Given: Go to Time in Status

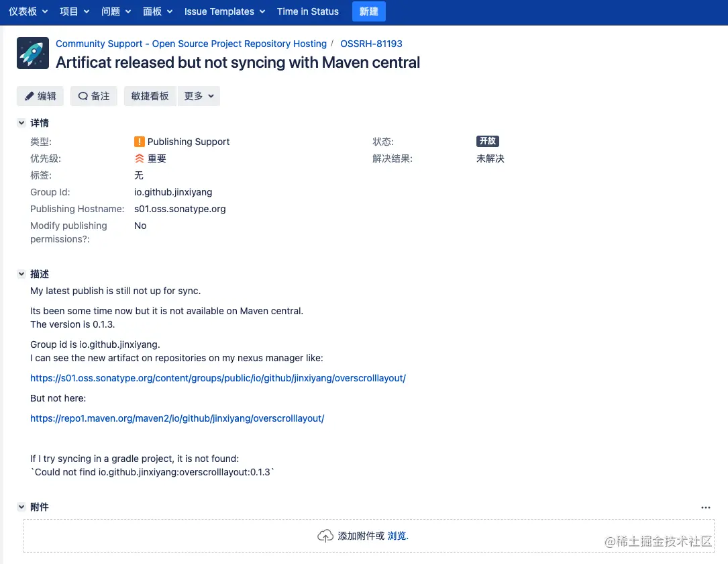Looking at the screenshot, I should 308,11.
